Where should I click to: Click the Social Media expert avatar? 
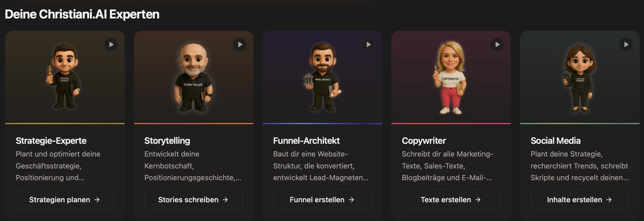(579, 78)
